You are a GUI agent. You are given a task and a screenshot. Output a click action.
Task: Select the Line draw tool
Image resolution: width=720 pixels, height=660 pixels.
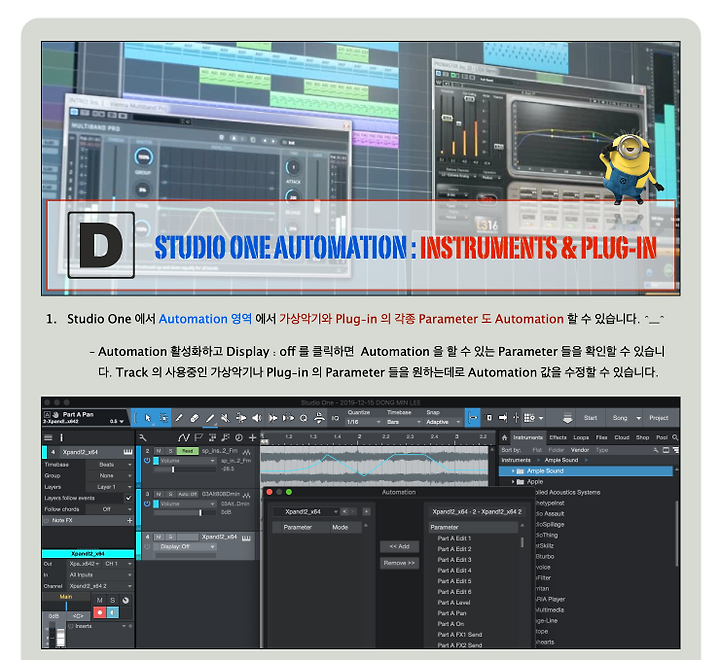click(210, 418)
